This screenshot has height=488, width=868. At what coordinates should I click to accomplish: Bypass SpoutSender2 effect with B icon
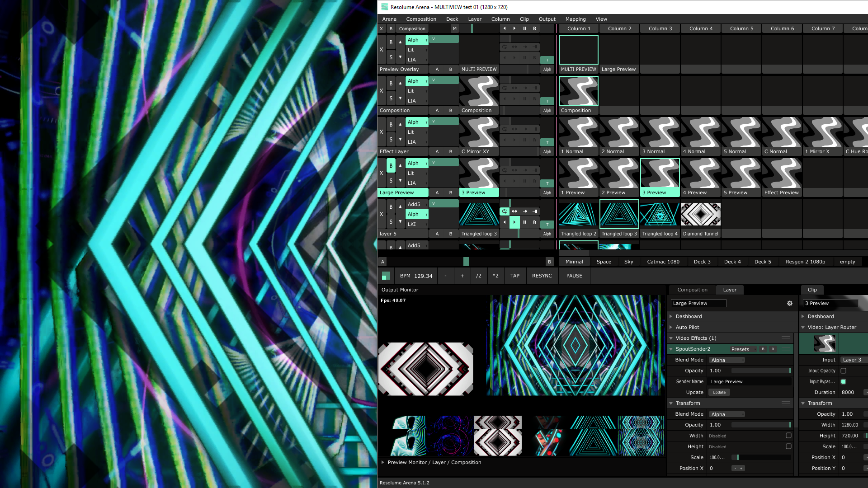tap(763, 349)
